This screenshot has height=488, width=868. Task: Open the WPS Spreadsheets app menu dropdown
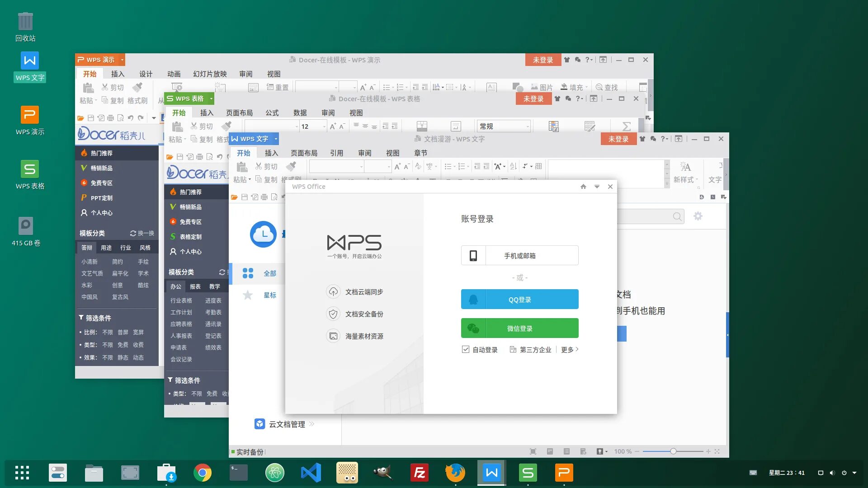[x=211, y=99]
